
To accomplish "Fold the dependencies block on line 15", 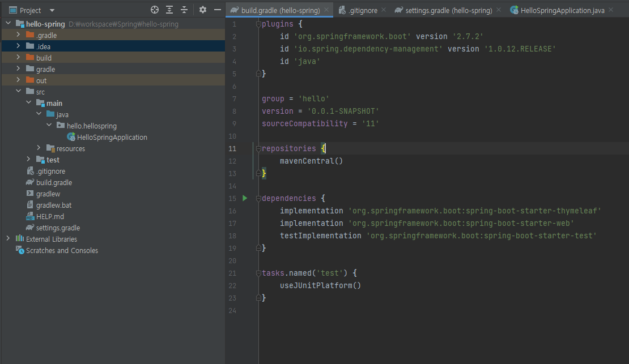I will pos(258,199).
